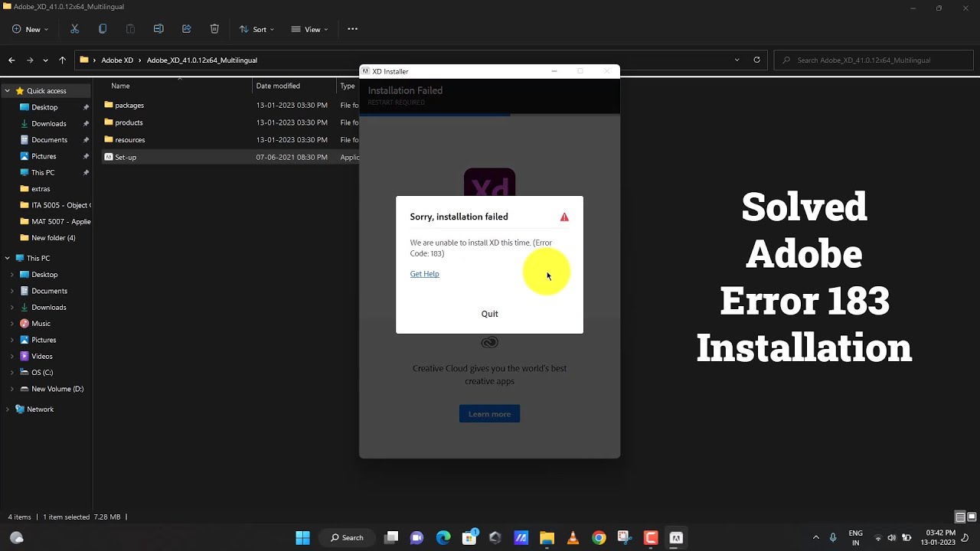Open Microsoft Edge from taskbar
Viewport: 980px width, 551px height.
coord(443,538)
